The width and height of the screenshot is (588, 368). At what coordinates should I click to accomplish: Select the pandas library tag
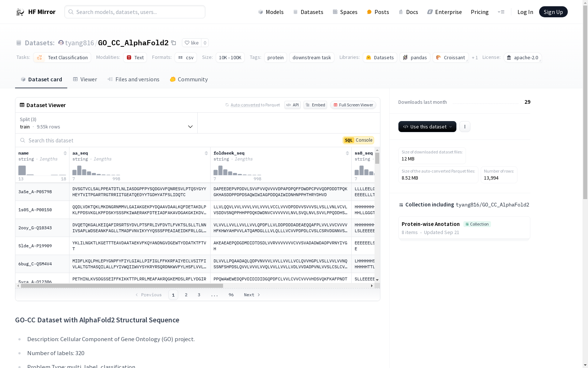415,57
